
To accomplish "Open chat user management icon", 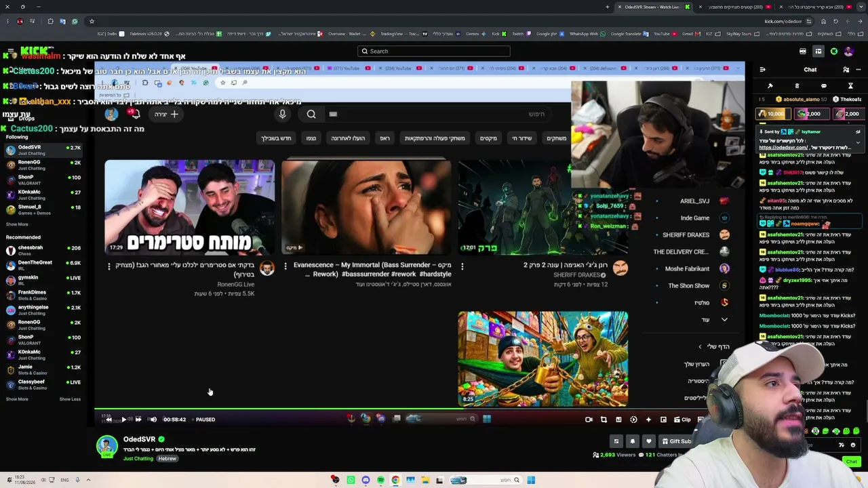I will click(x=846, y=70).
